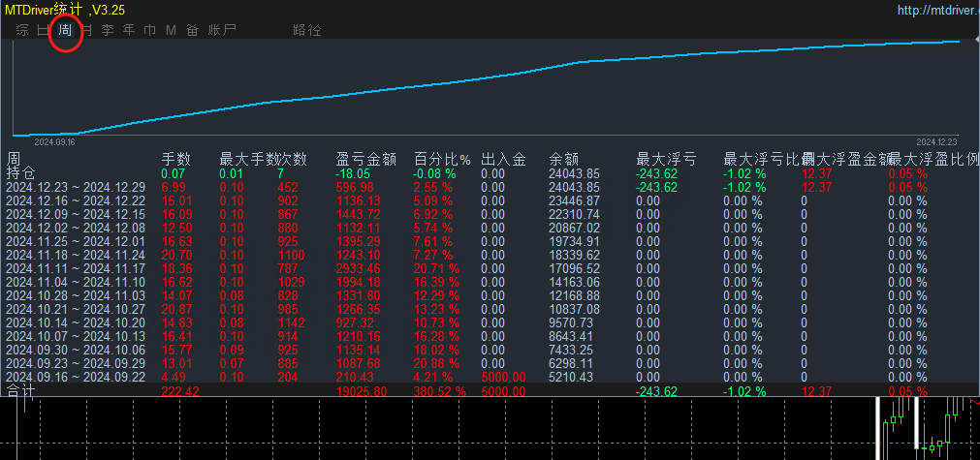
Task: Click the percentage value 20.71 %
Action: pyautogui.click(x=437, y=268)
